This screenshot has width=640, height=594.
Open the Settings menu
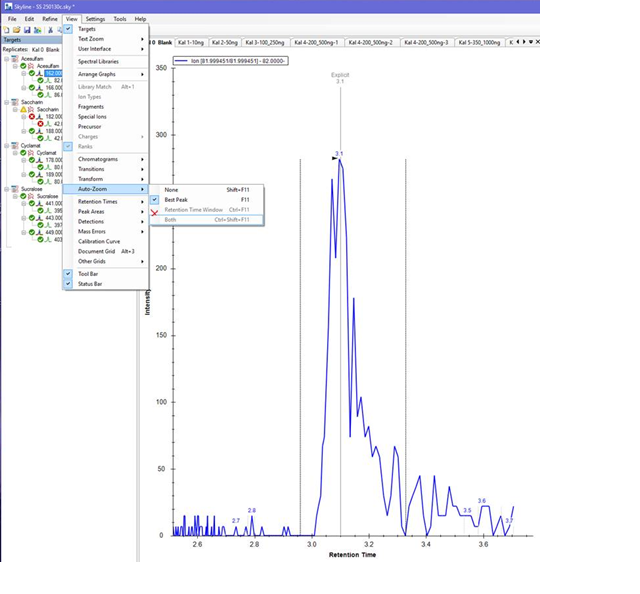(95, 19)
